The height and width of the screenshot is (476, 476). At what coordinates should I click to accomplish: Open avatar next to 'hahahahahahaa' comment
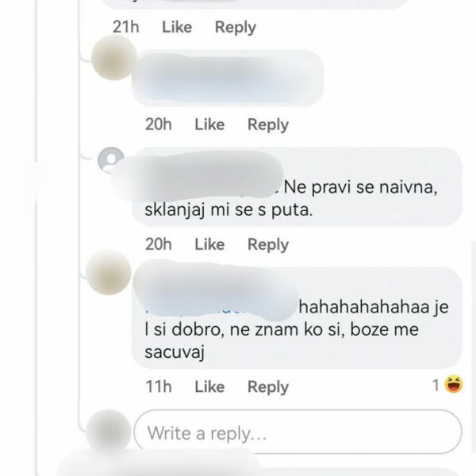coord(109,272)
